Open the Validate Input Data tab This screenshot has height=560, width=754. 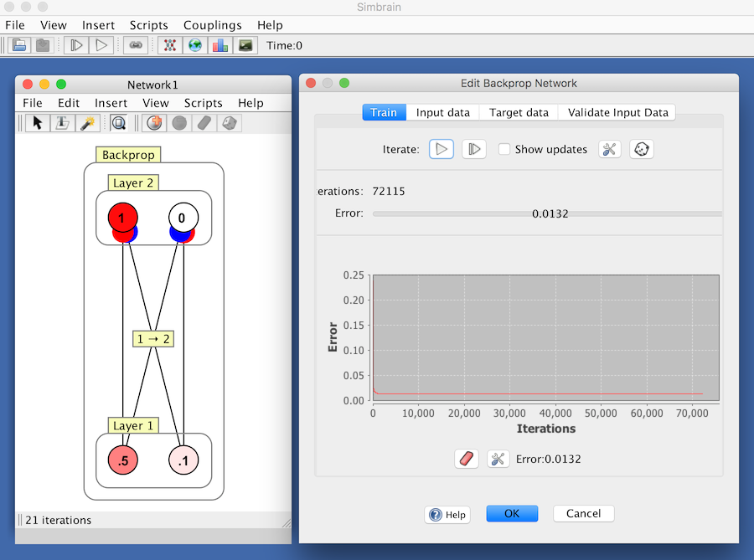(617, 112)
